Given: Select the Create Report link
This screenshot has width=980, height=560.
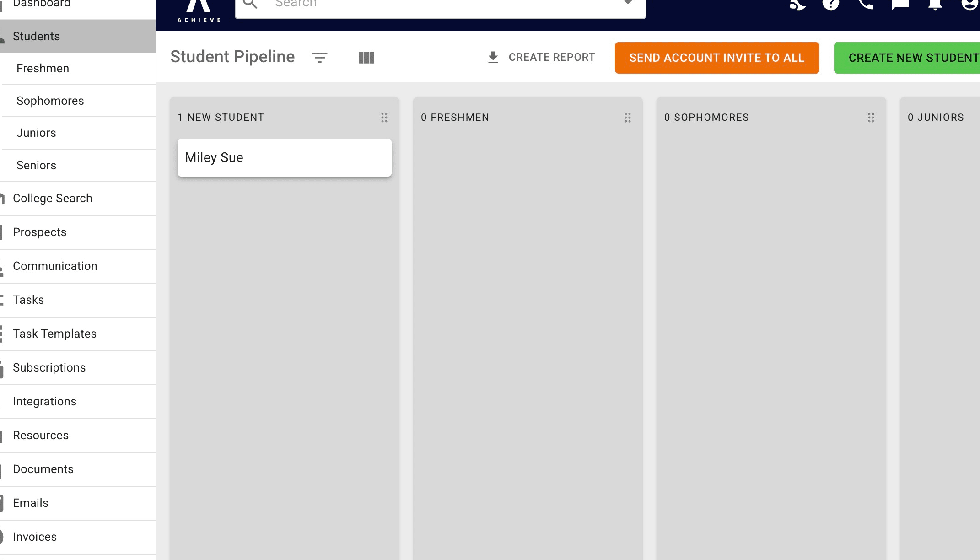Looking at the screenshot, I should click(x=551, y=57).
